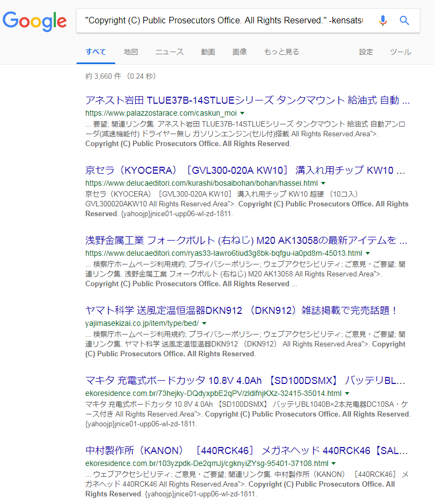The height and width of the screenshot is (504, 434).
Task: Open the アネスト岩田 TLUE37B-14STLUE result
Action: tap(247, 100)
